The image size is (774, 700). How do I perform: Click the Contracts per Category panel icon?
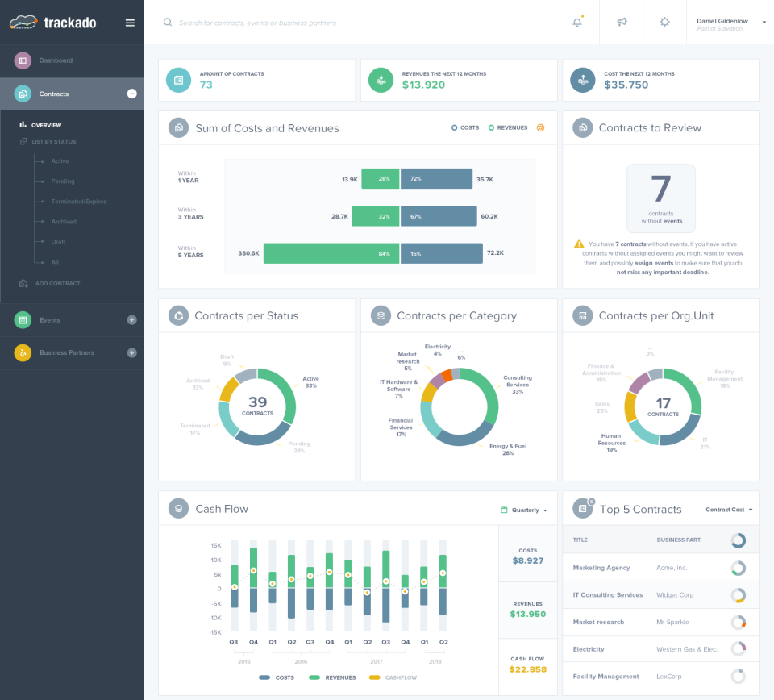pyautogui.click(x=380, y=315)
